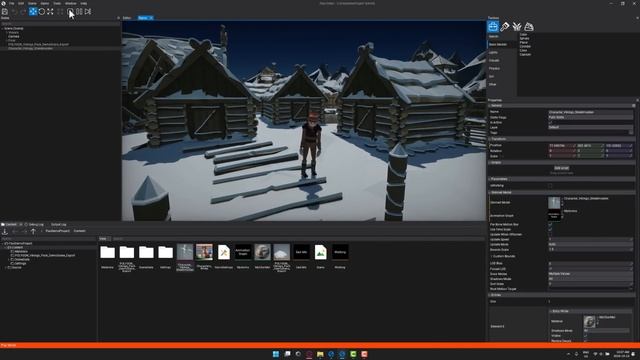
Task: Step one frame forward
Action: click(x=88, y=12)
